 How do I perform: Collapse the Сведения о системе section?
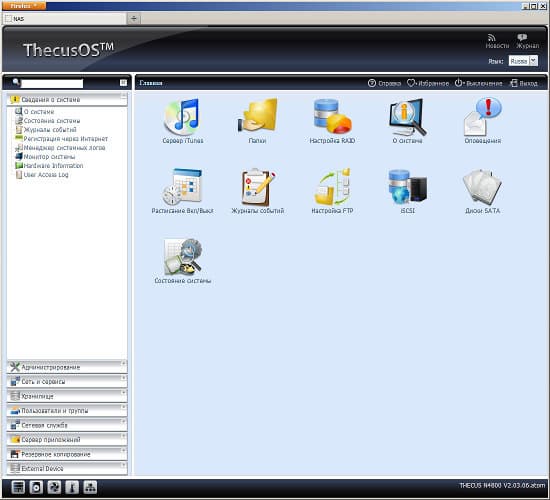click(67, 100)
